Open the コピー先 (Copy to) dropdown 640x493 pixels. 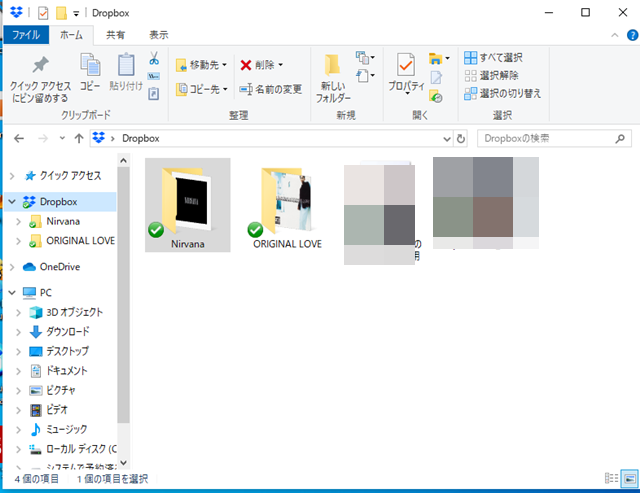click(x=201, y=89)
